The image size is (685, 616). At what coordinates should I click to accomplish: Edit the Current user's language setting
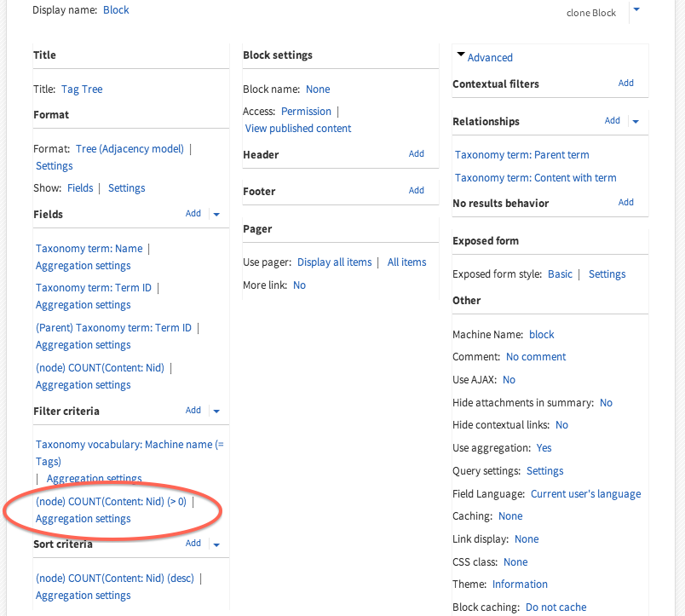[x=585, y=494]
